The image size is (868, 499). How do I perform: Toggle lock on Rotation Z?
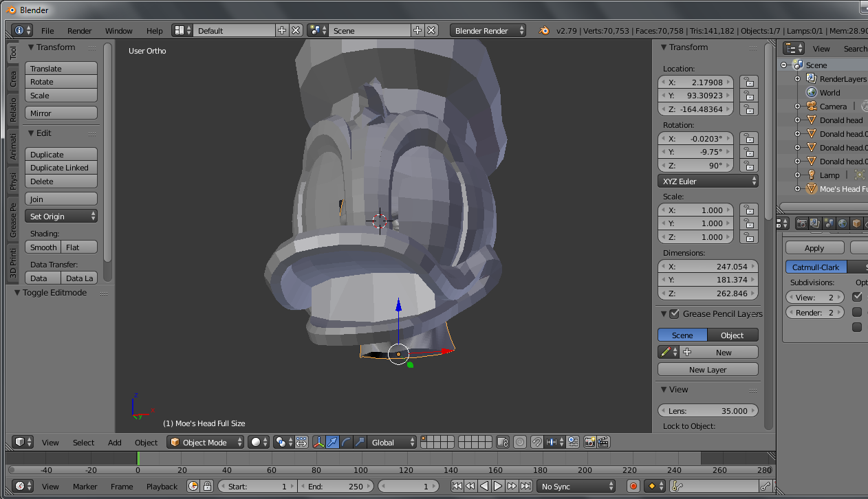point(748,166)
